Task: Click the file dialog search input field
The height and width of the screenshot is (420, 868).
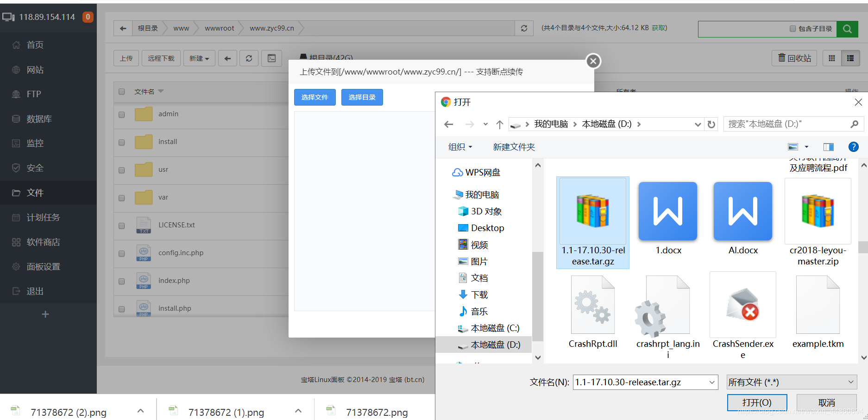Action: pos(793,124)
